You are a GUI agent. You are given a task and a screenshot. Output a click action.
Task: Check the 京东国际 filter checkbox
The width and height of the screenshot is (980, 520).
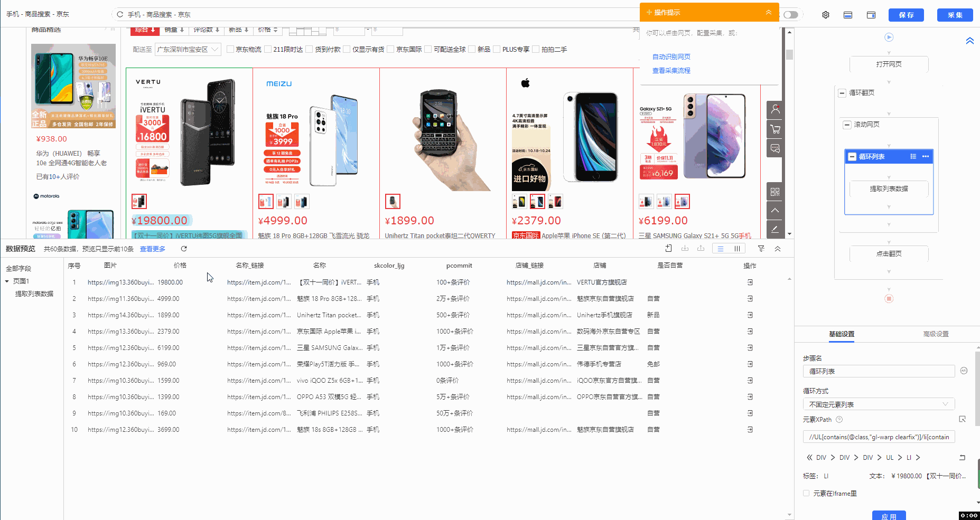point(391,50)
